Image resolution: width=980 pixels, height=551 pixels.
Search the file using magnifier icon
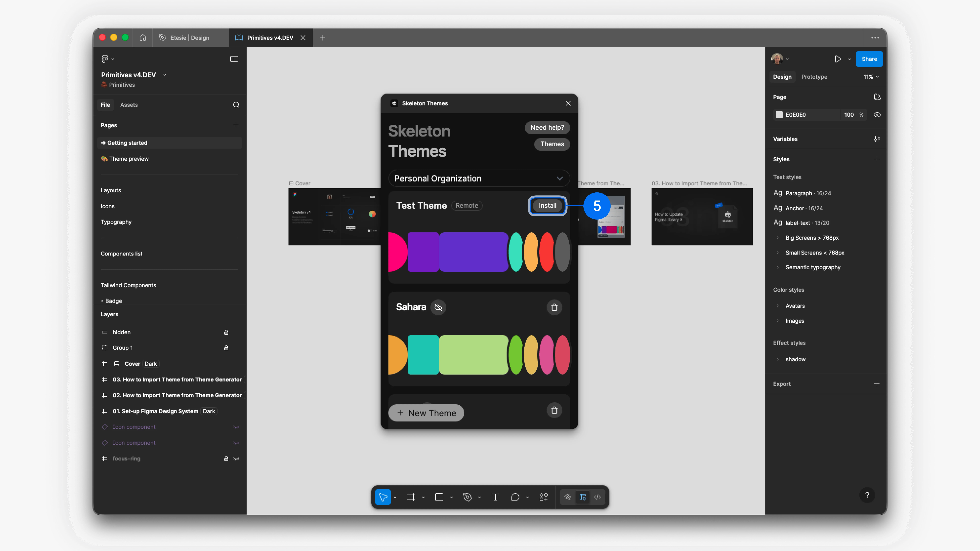236,105
